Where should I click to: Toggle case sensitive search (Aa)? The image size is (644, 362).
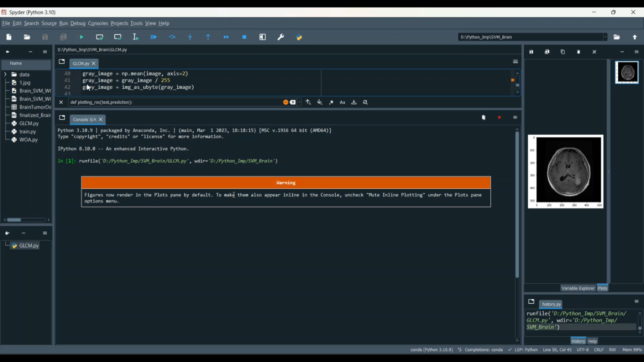coord(343,103)
